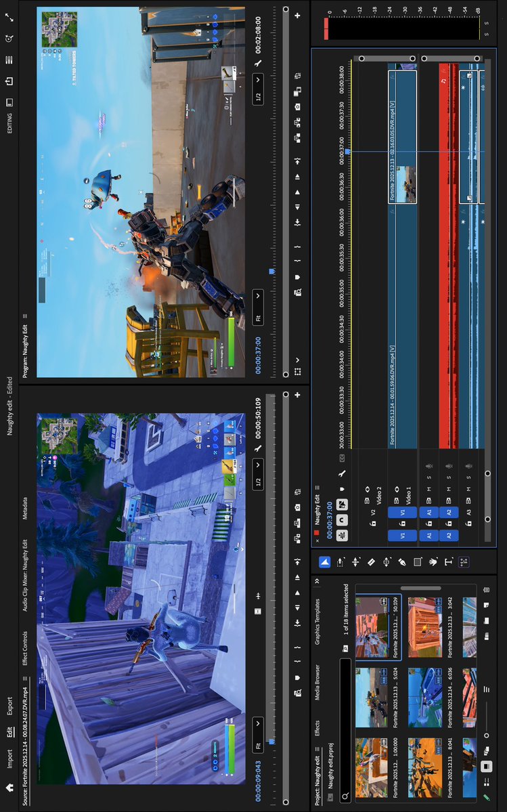Click Lift button in Program monitor

(297, 137)
